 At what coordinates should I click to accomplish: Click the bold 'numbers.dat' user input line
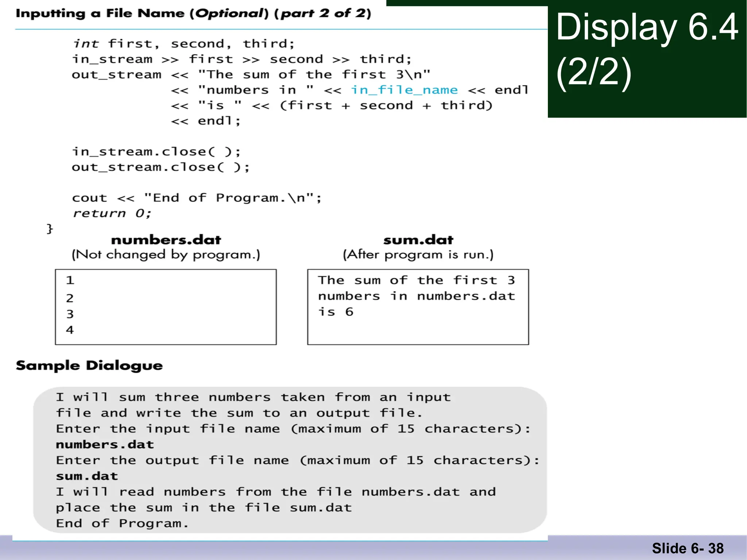[105, 445]
